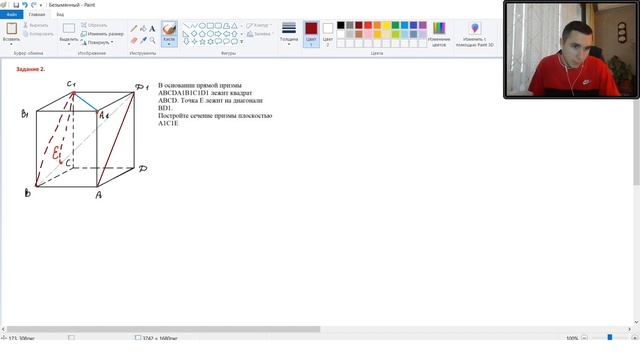Click the Cut scissors icon

[x=25, y=25]
